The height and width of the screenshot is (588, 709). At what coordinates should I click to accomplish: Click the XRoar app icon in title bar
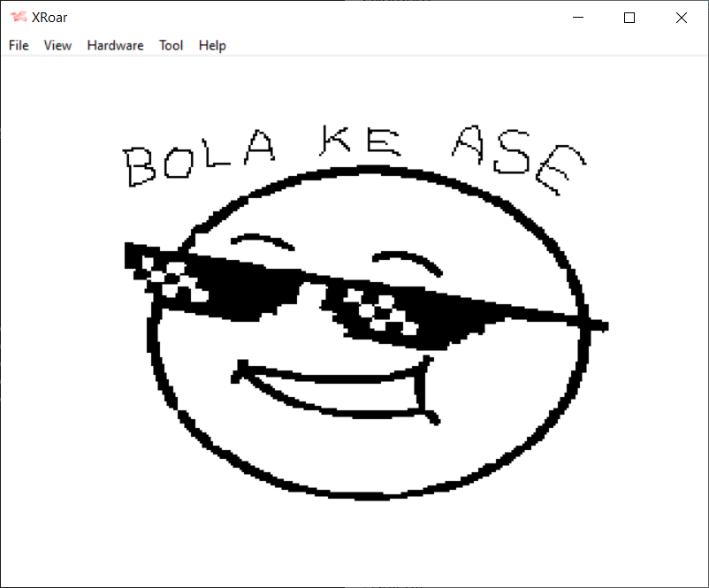[18, 17]
